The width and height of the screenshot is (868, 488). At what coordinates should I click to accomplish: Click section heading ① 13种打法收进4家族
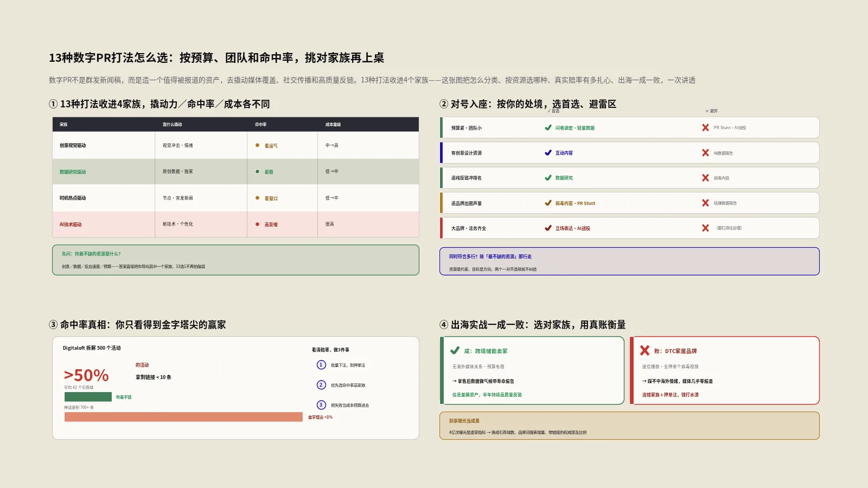click(159, 104)
